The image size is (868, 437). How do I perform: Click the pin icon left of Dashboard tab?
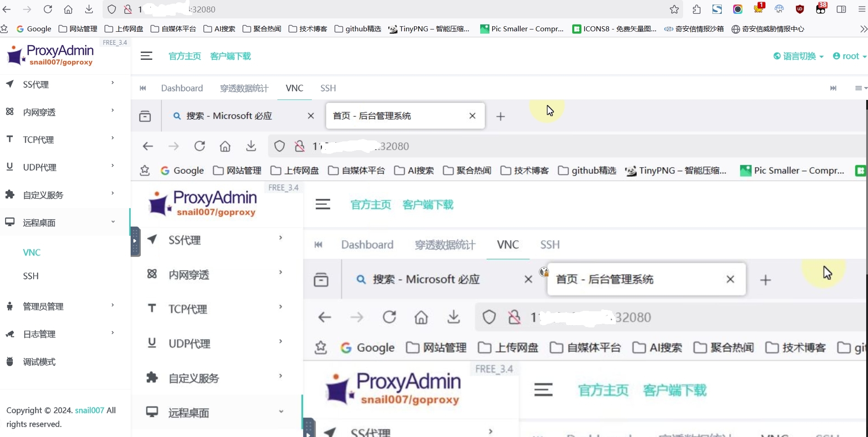[143, 88]
